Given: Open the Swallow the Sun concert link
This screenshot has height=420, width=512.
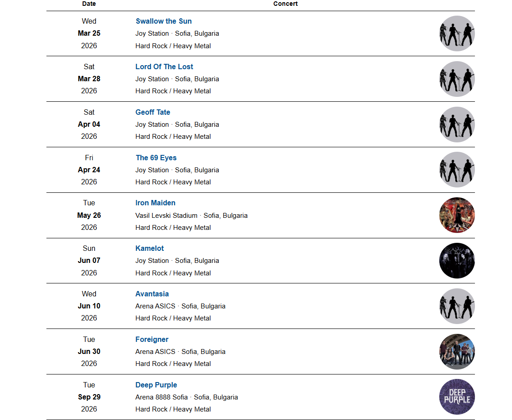Looking at the screenshot, I should click(x=163, y=21).
